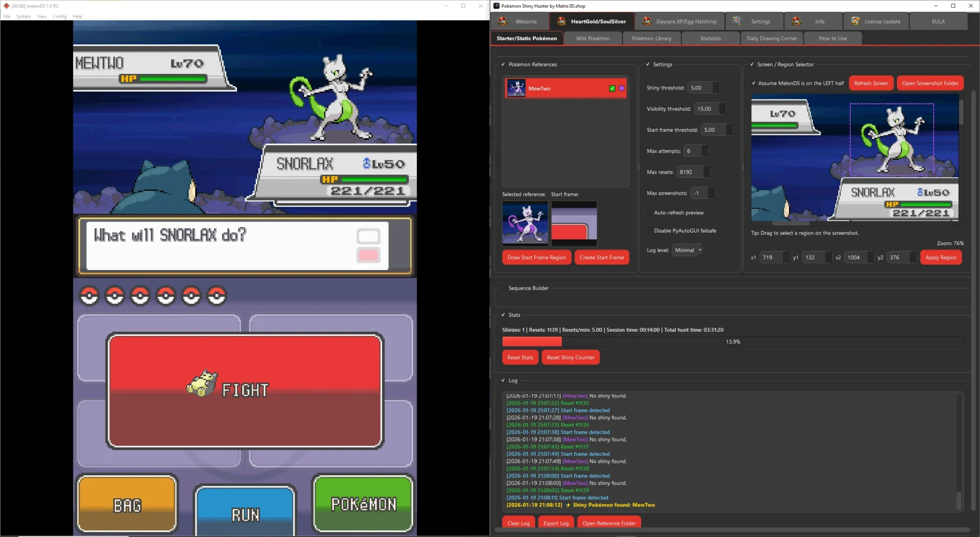Image resolution: width=980 pixels, height=537 pixels.
Task: Open the Log level dropdown
Action: pos(687,250)
